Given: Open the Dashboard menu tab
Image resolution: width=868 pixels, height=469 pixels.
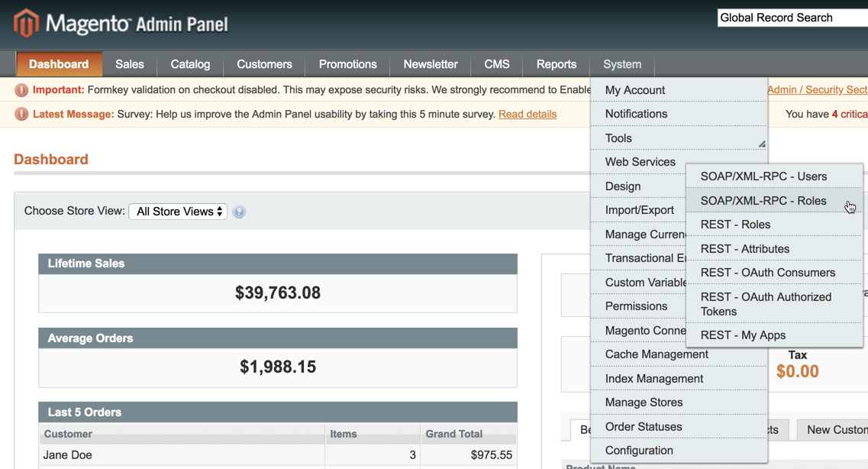Looking at the screenshot, I should pyautogui.click(x=59, y=64).
